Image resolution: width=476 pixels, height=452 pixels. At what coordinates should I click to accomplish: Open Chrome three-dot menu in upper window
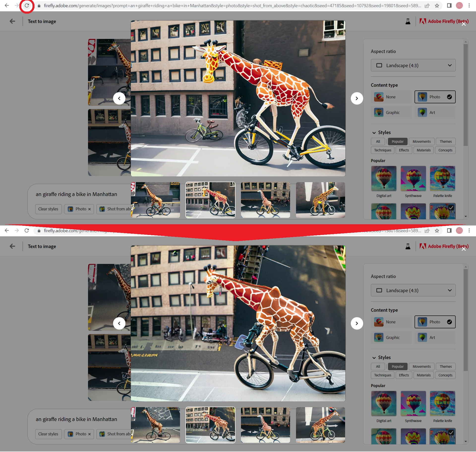point(469,5)
